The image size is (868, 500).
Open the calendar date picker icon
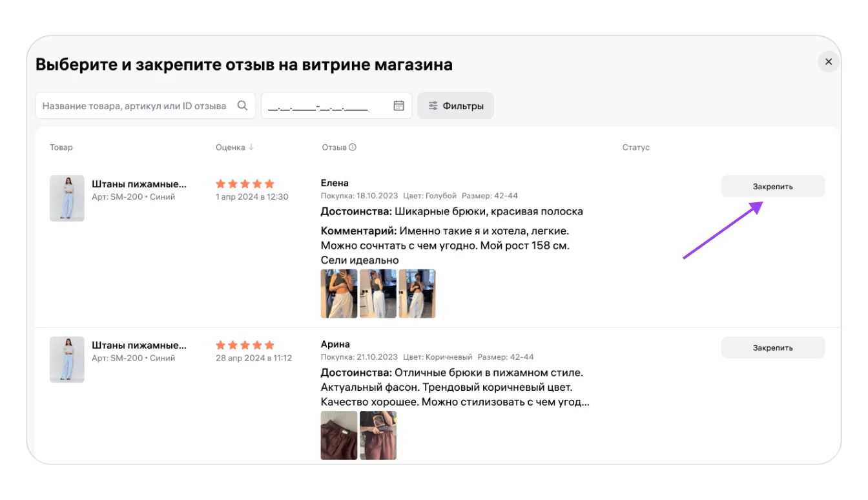(398, 106)
